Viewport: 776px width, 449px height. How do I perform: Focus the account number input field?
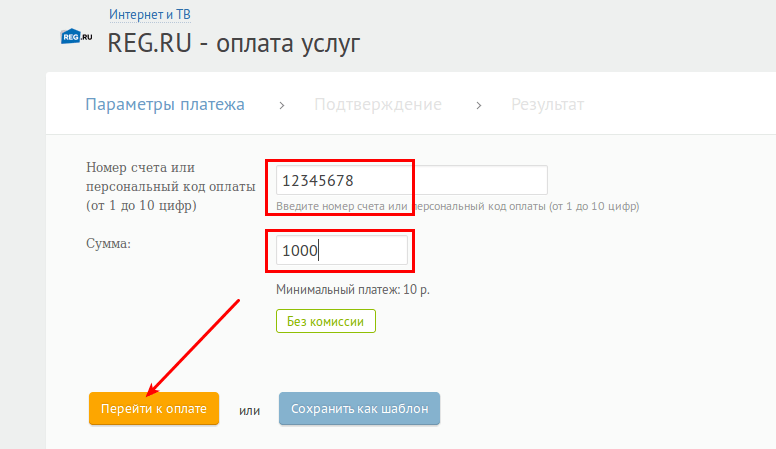pyautogui.click(x=412, y=180)
